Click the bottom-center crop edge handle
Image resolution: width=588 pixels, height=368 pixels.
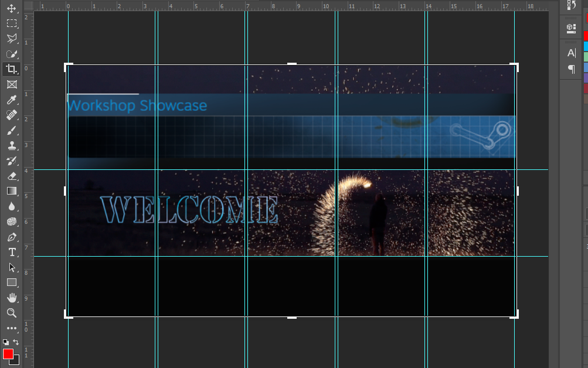click(x=292, y=318)
